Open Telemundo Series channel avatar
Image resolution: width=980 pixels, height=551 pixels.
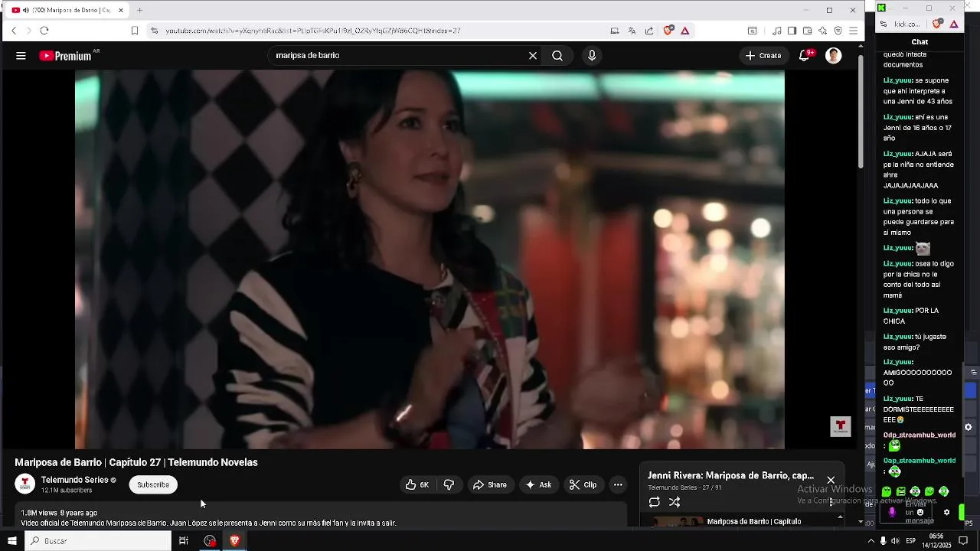pos(25,484)
